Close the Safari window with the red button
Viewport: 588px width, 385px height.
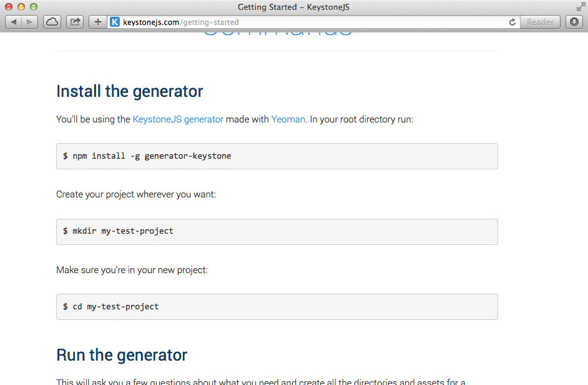pos(9,7)
